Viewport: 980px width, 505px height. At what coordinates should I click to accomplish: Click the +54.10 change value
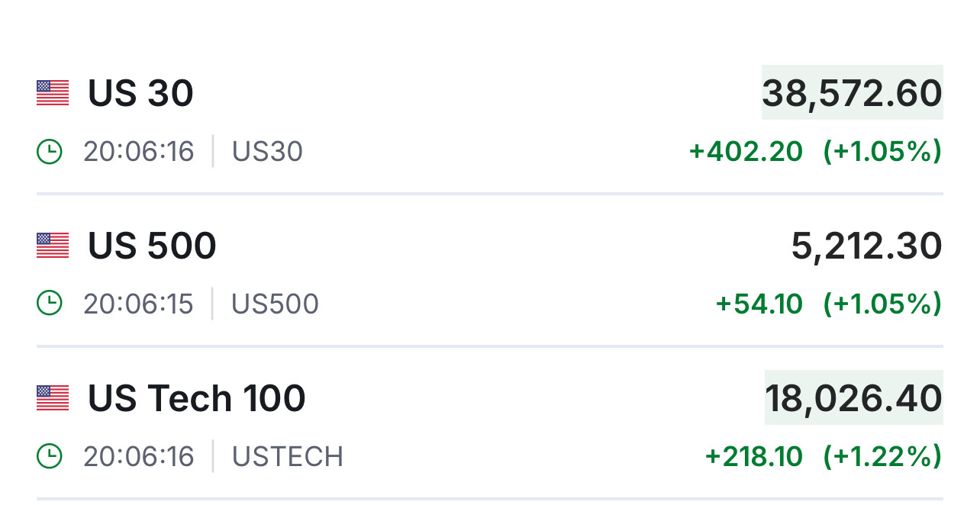pos(759,304)
